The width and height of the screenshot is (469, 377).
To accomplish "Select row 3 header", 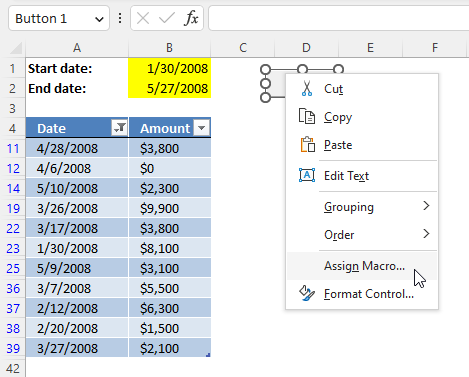I will point(13,108).
